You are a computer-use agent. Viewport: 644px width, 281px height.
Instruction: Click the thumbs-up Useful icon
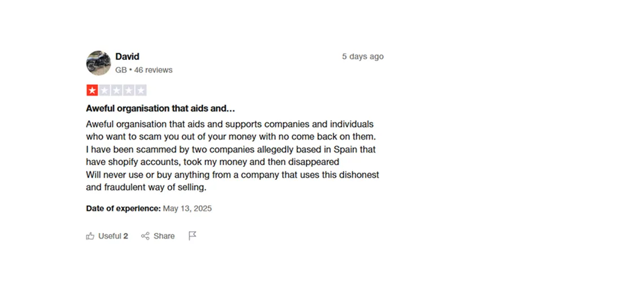pyautogui.click(x=90, y=236)
